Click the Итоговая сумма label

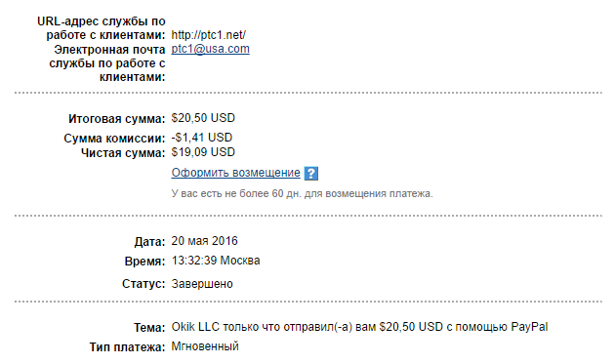pos(117,119)
